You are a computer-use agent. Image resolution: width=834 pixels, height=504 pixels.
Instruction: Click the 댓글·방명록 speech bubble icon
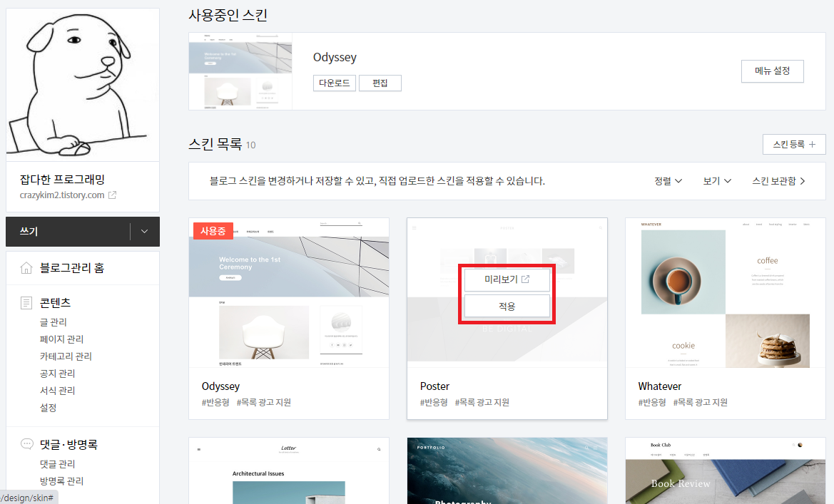(26, 444)
